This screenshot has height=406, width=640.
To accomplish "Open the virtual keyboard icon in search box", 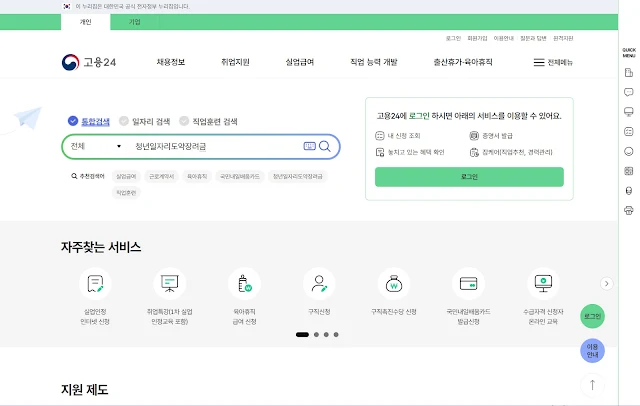I will click(309, 146).
